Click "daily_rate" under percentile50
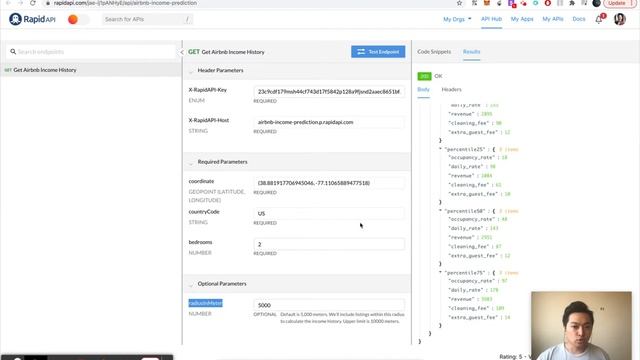The image size is (640, 360). pyautogui.click(x=466, y=228)
